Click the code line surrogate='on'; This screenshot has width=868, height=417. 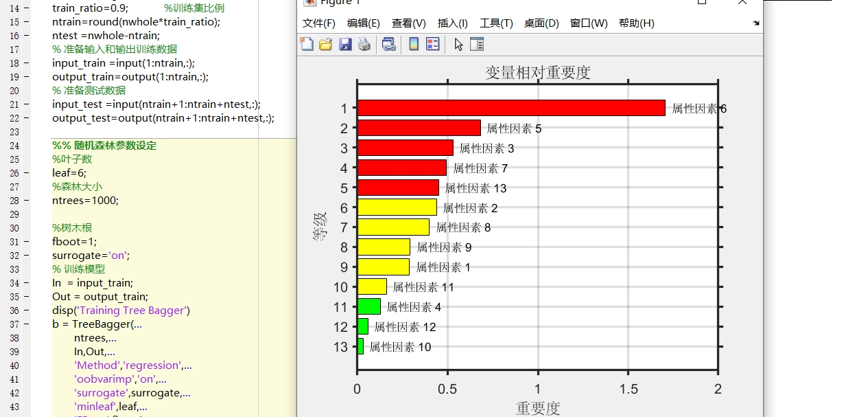coord(91,256)
